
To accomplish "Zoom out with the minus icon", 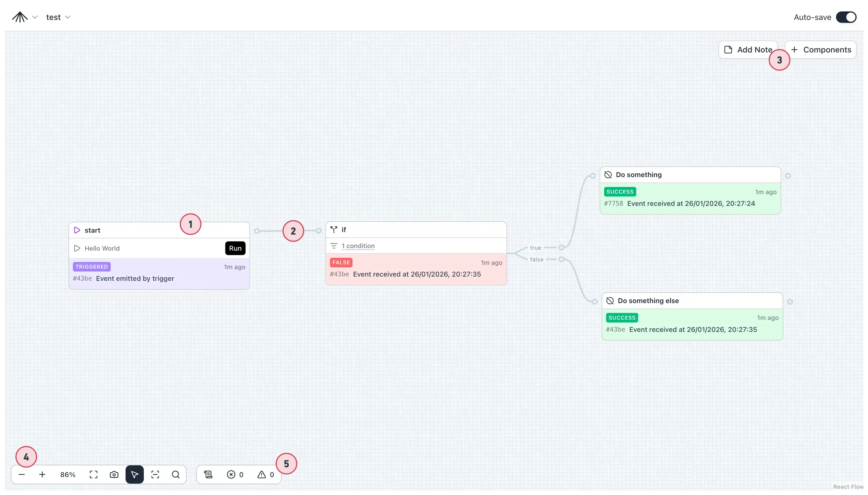I will pos(21,474).
